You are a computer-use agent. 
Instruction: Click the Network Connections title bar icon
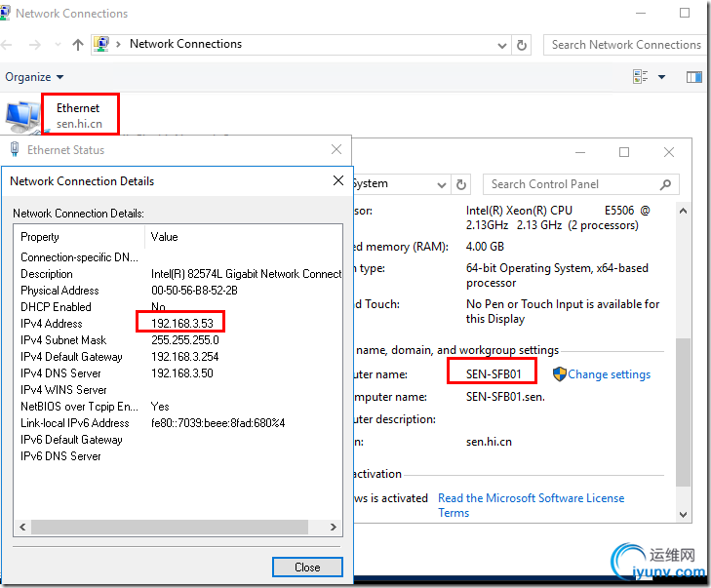(x=5, y=13)
